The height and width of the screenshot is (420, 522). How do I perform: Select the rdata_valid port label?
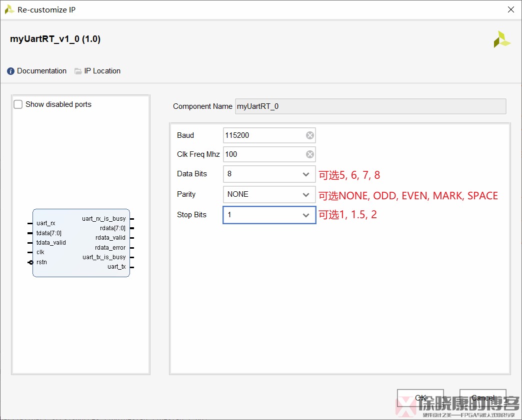coord(110,237)
